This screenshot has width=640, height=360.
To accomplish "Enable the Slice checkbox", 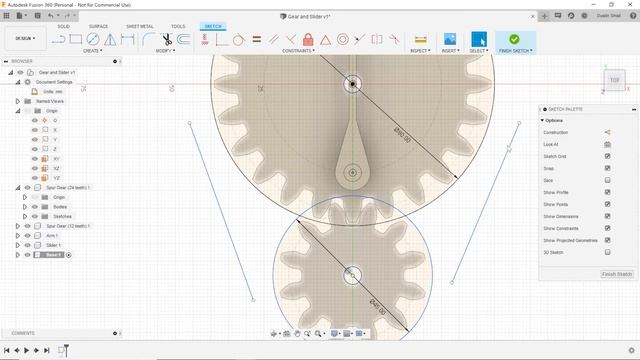I will [x=607, y=180].
